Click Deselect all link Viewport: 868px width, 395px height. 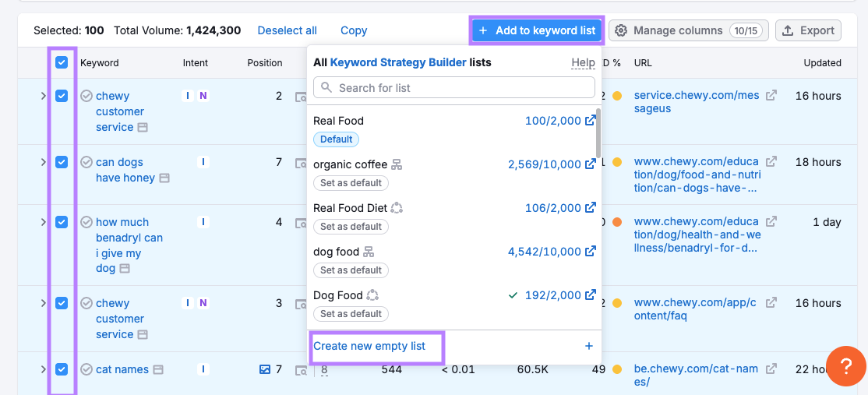click(288, 30)
